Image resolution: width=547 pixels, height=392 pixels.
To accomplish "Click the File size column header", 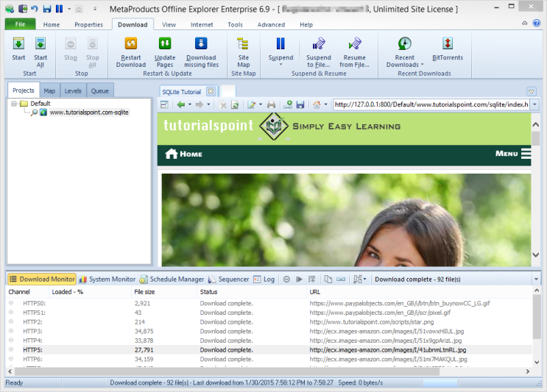I will tap(164, 292).
